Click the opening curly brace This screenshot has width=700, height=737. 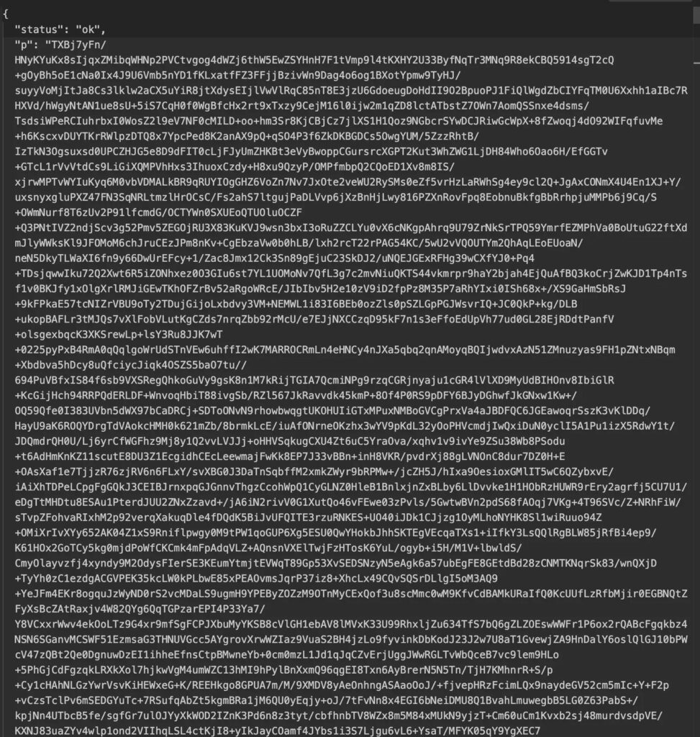click(x=6, y=14)
